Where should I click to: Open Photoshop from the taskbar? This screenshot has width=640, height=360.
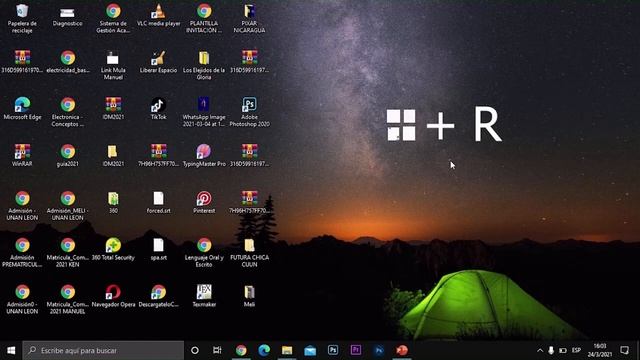click(x=333, y=350)
